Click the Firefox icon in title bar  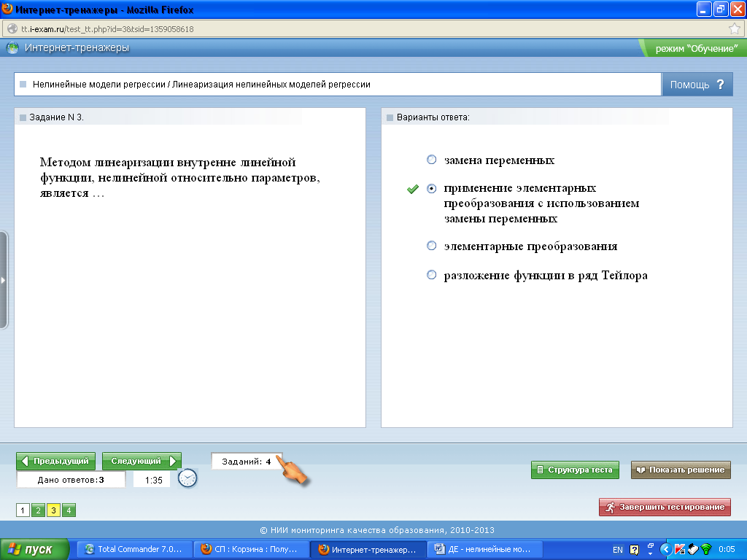(7, 9)
